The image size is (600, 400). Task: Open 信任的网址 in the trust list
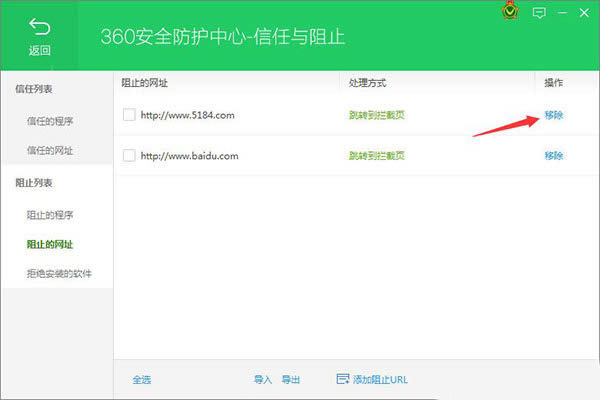click(49, 150)
